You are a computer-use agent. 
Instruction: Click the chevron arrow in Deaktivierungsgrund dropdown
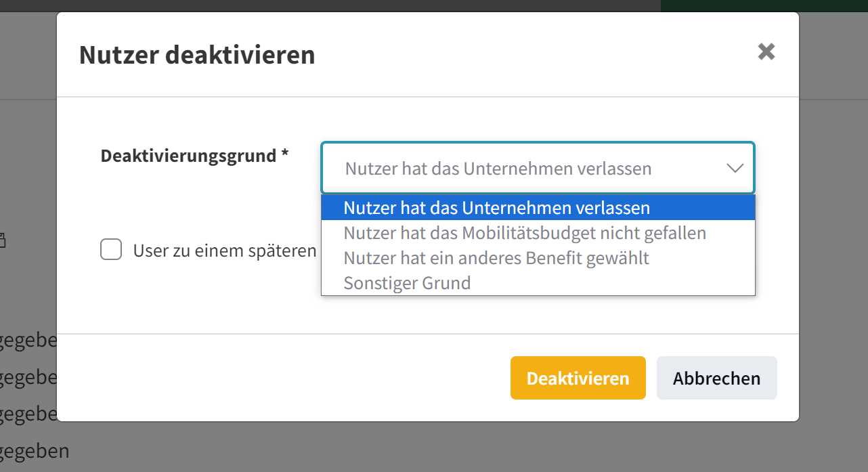(x=735, y=169)
